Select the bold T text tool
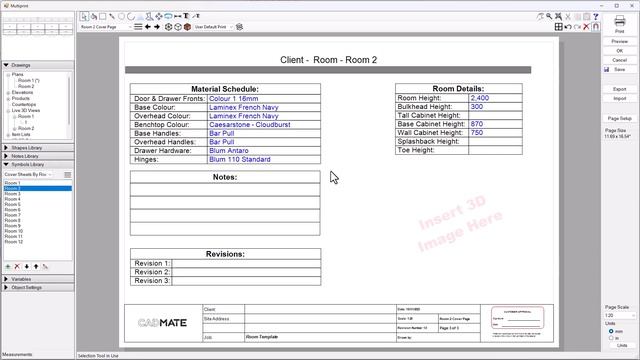 tap(186, 16)
